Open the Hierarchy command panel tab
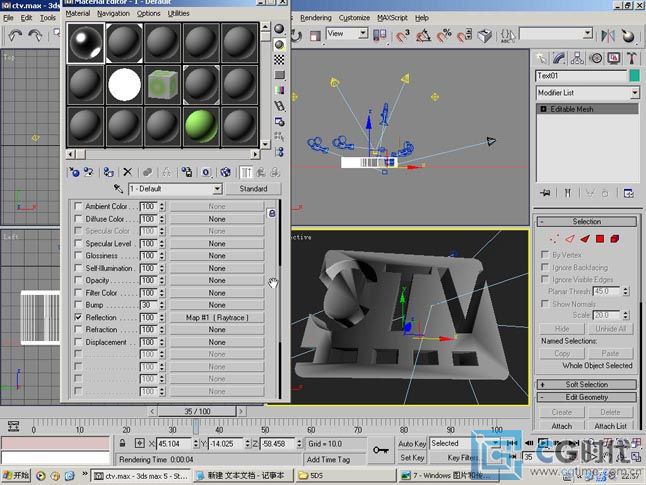Screen dimensions: 646x485 pos(577,59)
